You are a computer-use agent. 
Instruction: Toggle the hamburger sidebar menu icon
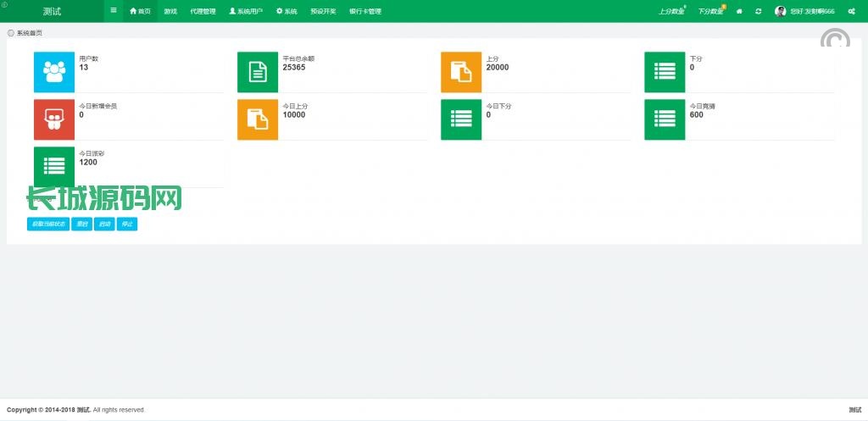coord(114,11)
